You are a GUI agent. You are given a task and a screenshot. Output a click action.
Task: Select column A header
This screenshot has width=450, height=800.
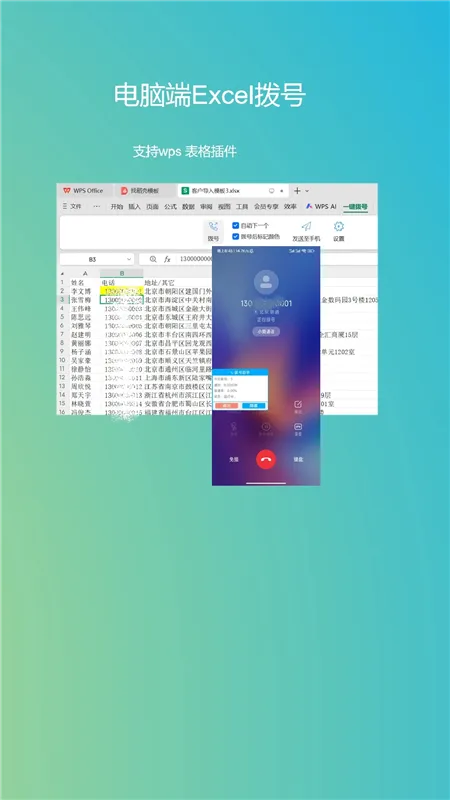coord(85,274)
